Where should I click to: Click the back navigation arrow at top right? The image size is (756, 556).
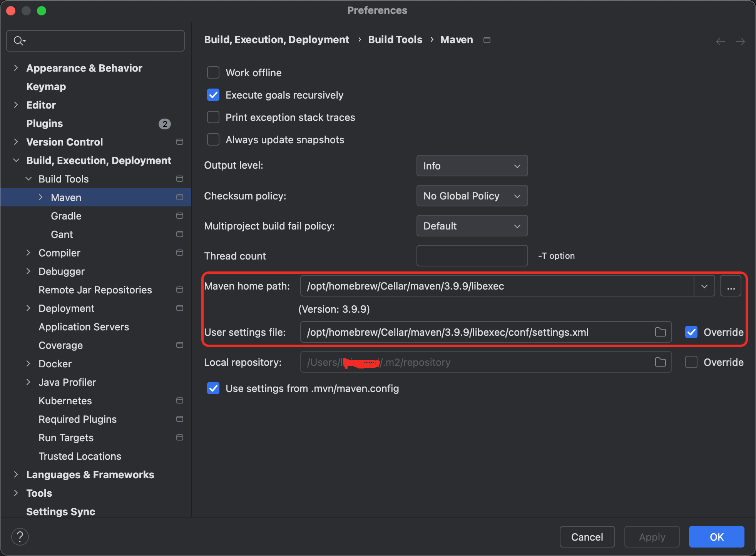point(720,41)
